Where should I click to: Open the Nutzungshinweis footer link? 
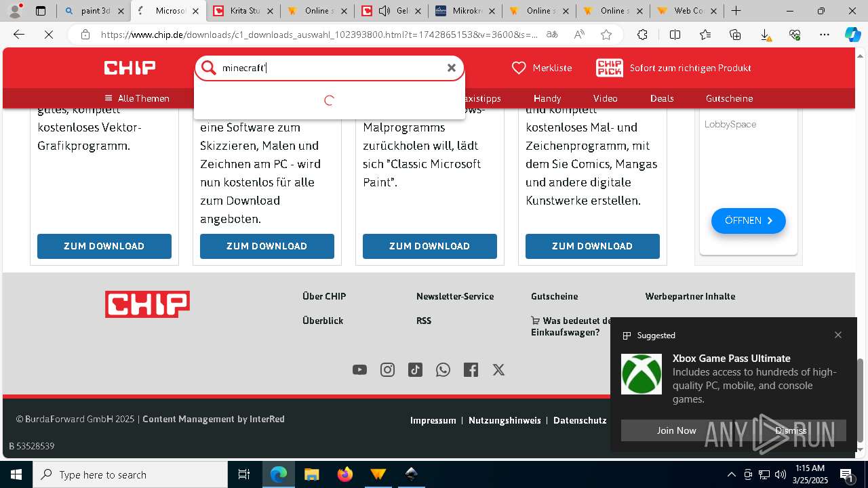(x=505, y=420)
